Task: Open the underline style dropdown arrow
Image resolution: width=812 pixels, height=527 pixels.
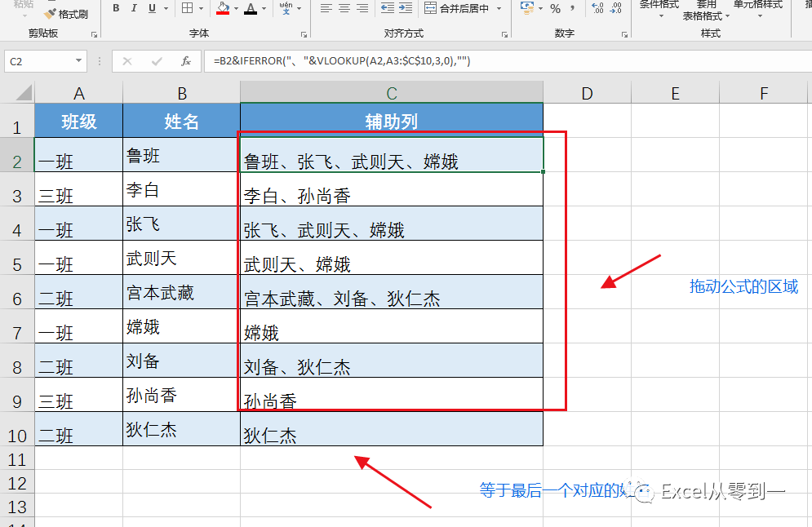Action: (x=166, y=8)
